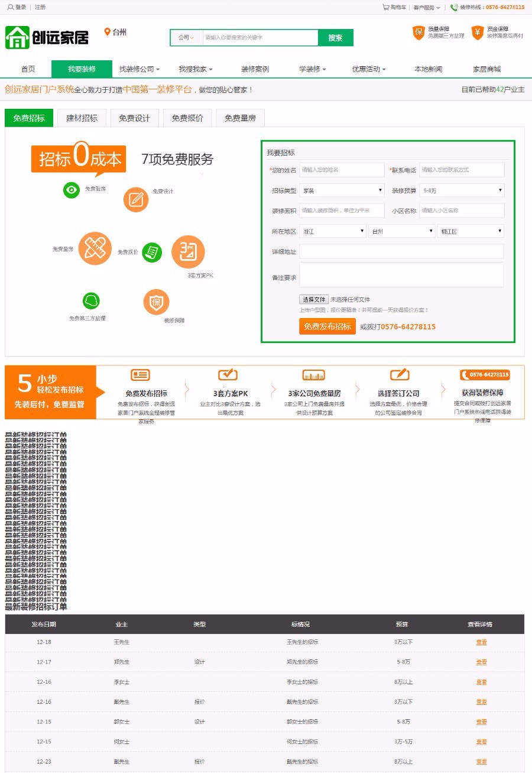Click the location pin next to 台州
The width and height of the screenshot is (532, 773).
tap(106, 33)
